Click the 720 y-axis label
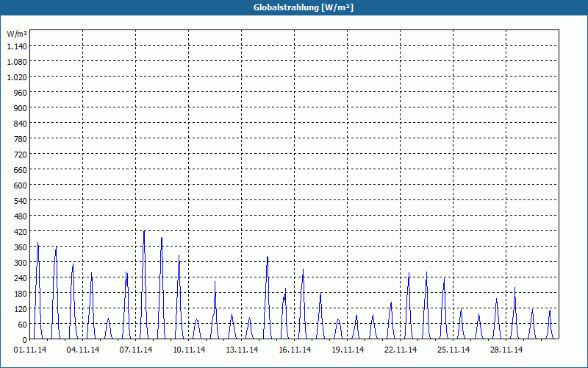The width and height of the screenshot is (588, 368). 21,155
